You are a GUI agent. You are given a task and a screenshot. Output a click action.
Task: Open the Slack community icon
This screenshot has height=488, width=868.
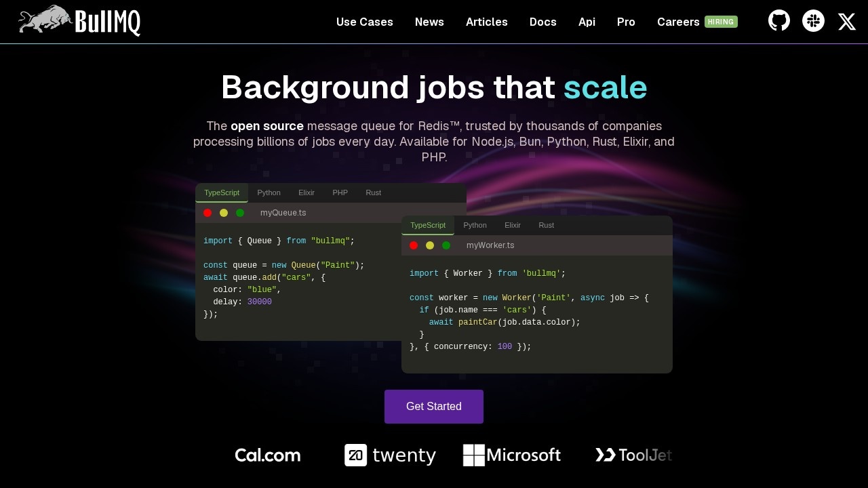point(813,20)
